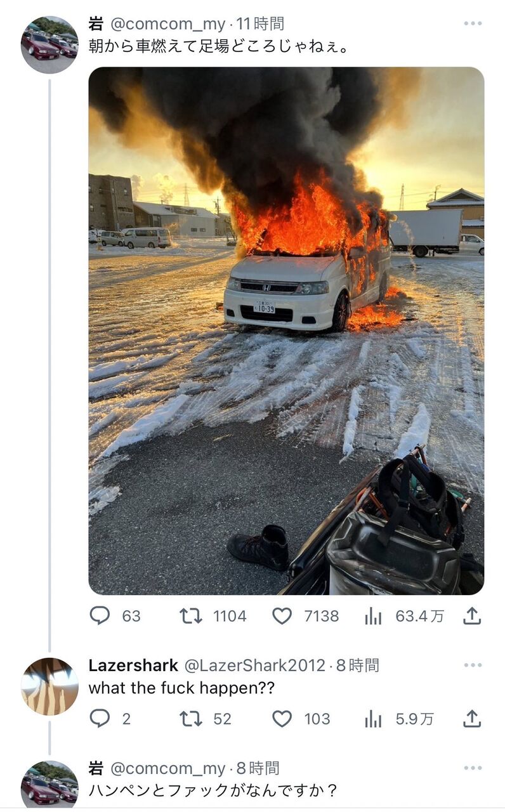
Task: Open the ハンペンとファック reply tweet text
Action: (213, 790)
